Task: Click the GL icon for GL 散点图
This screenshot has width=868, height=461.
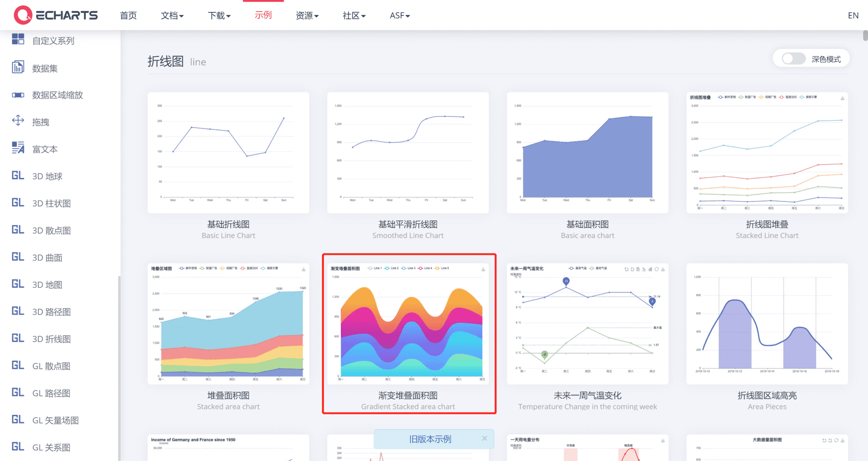Action: point(18,365)
